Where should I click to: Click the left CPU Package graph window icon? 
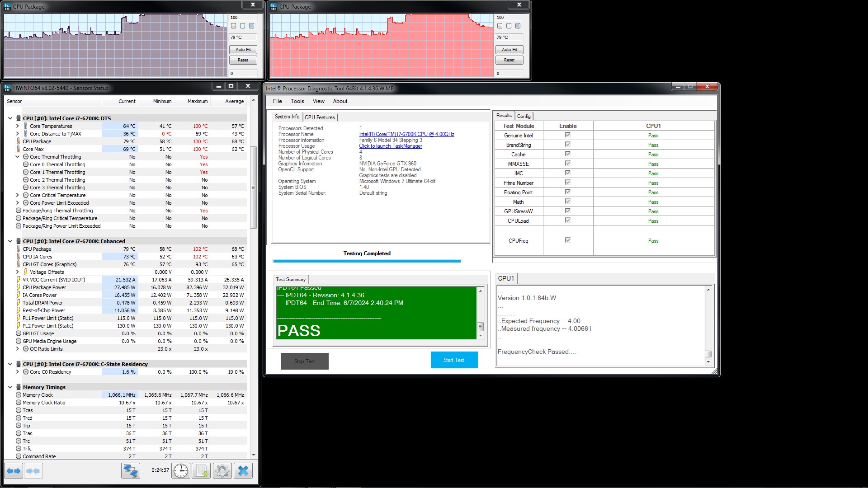pos(8,6)
